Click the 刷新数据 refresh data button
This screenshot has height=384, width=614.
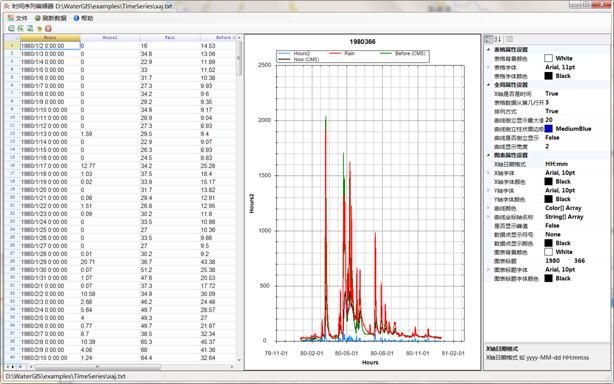tap(51, 18)
